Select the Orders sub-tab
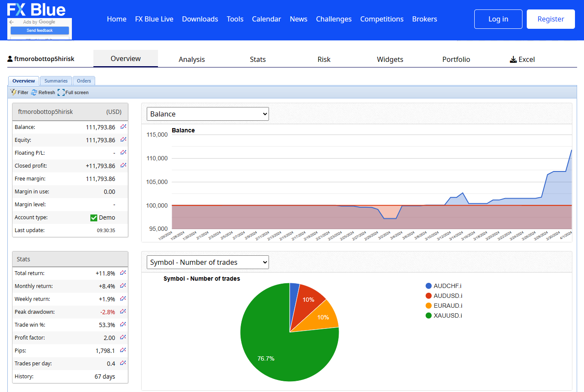 point(84,81)
